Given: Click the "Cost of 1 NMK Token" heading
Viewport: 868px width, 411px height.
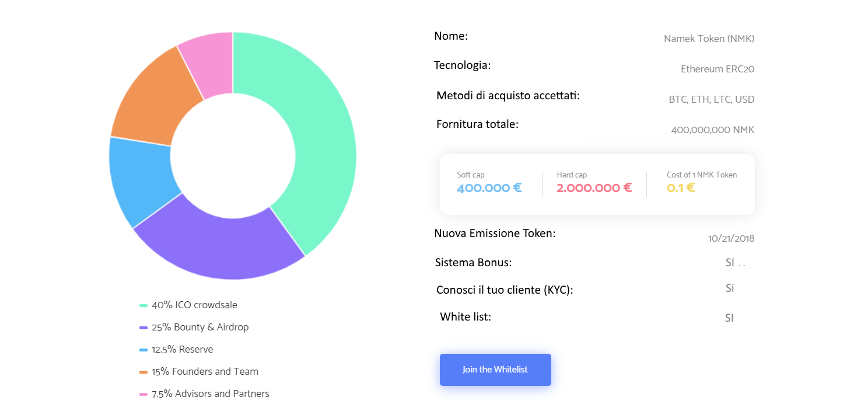Looking at the screenshot, I should point(702,175).
